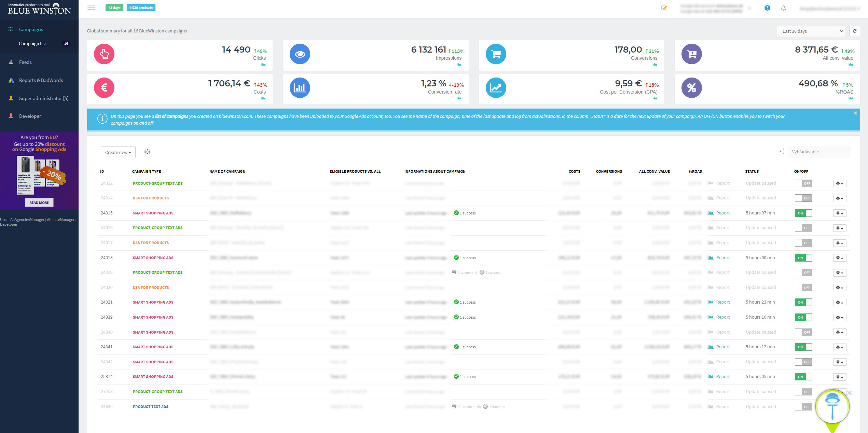Refresh the global summary stats

coord(854,31)
